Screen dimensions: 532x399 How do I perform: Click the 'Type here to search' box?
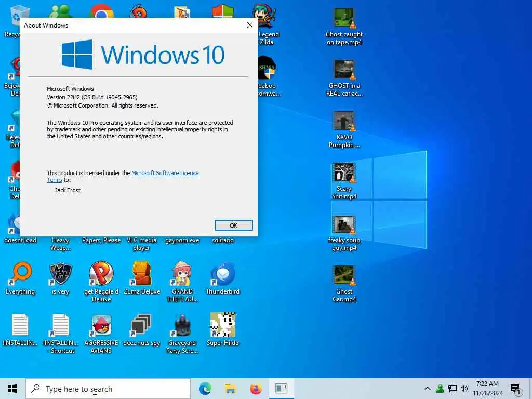[108, 389]
